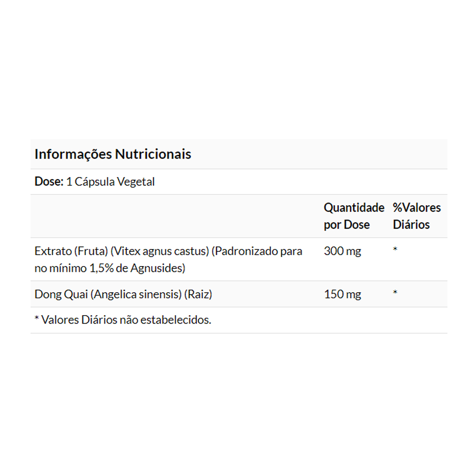Click the word "Extrato" in first ingredient row

52,251
